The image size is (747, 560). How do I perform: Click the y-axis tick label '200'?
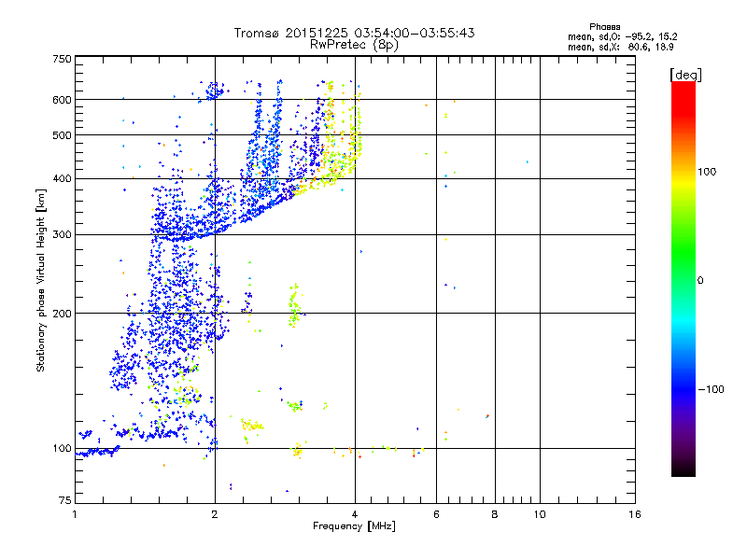62,314
